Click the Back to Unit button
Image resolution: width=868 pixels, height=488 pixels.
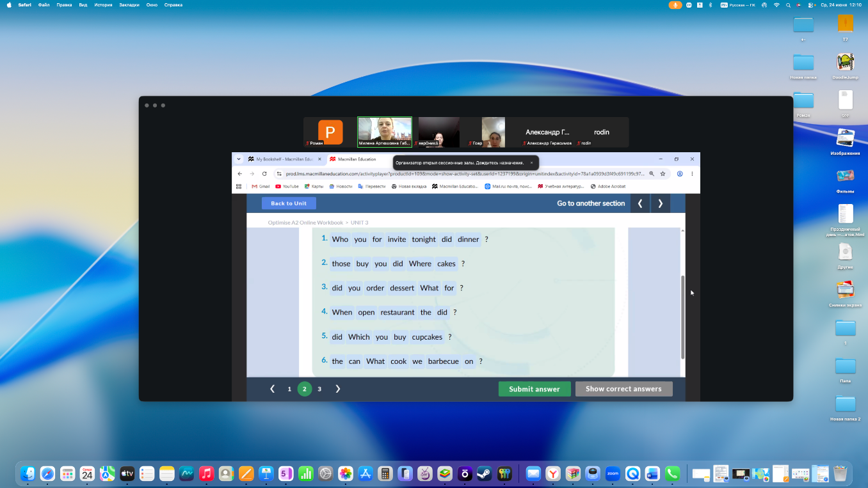pyautogui.click(x=289, y=203)
